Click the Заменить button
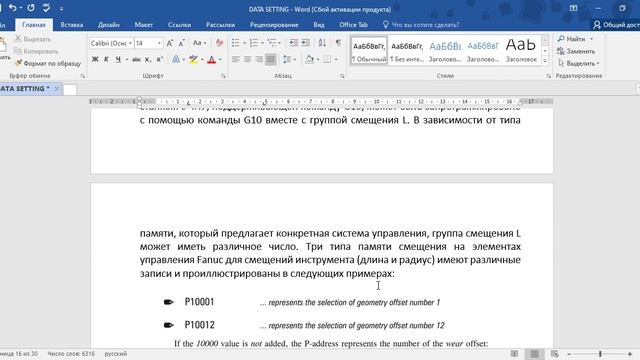The image size is (640, 360). pyautogui.click(x=576, y=51)
